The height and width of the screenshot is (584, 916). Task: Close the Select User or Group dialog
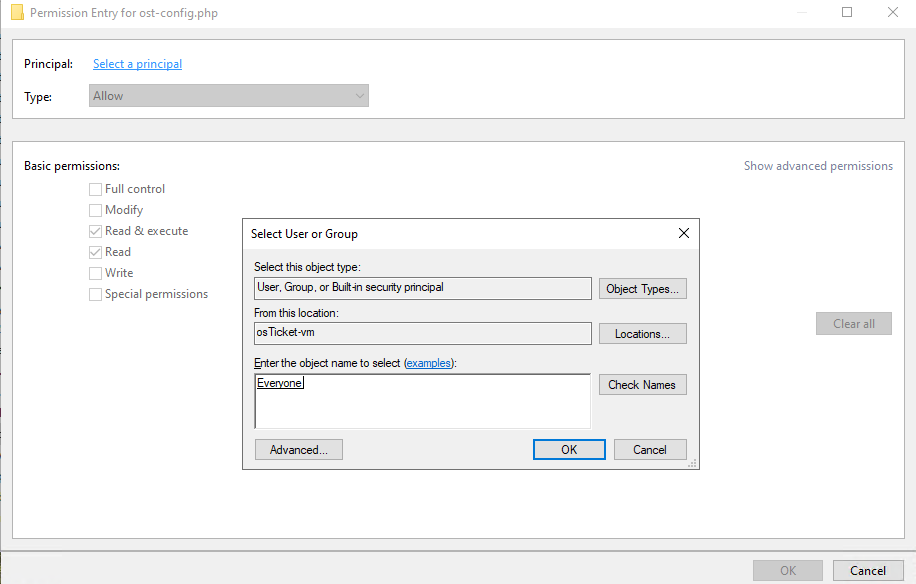pos(683,233)
